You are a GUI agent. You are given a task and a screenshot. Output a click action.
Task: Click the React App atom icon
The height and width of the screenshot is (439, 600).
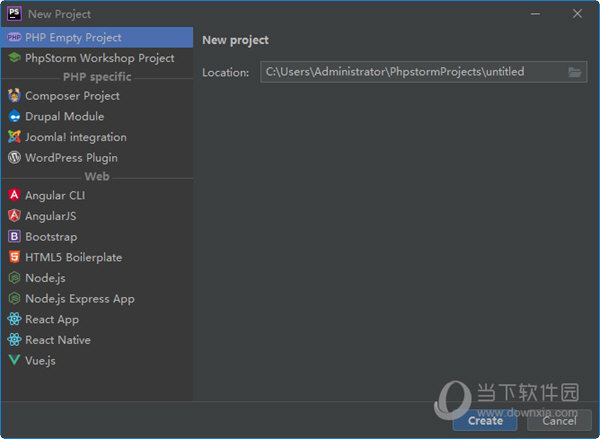tap(14, 319)
